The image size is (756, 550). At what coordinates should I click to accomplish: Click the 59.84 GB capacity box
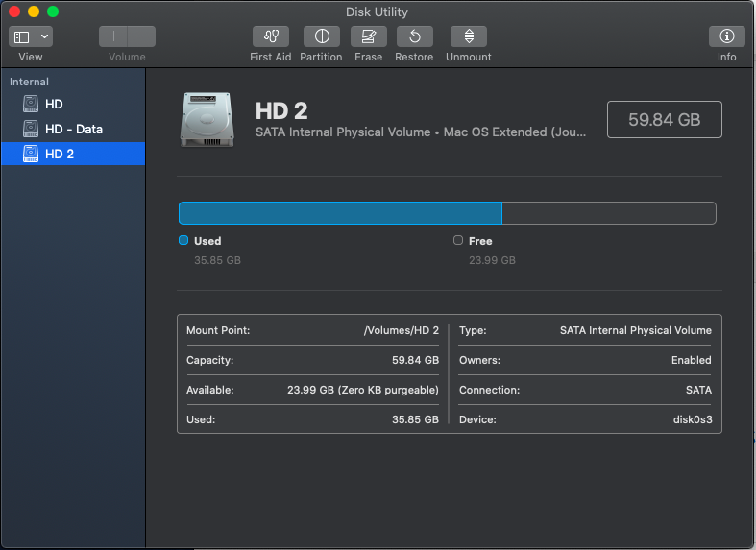click(664, 120)
